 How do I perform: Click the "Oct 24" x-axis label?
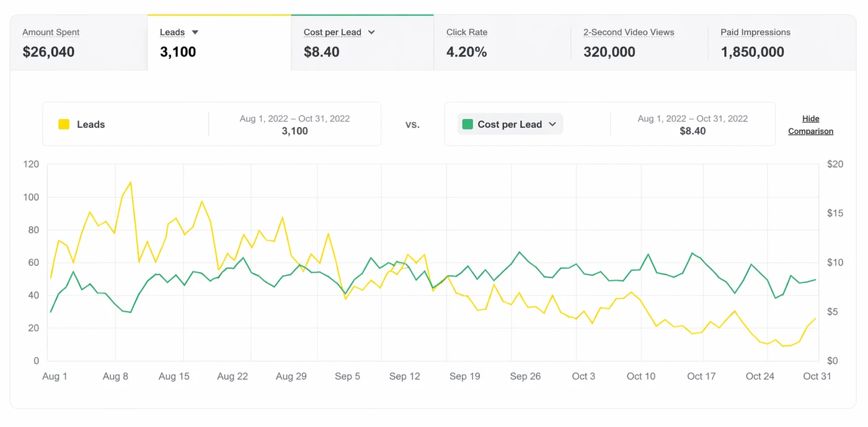click(760, 376)
